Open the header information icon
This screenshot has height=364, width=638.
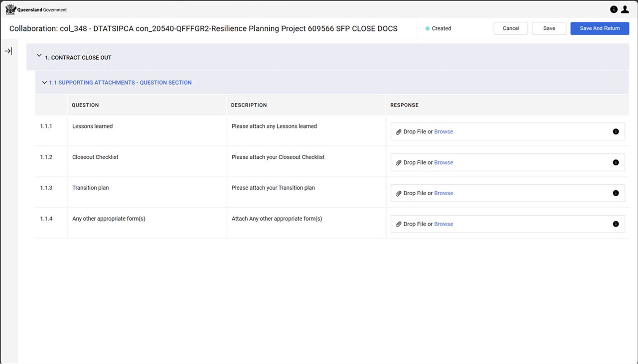[x=614, y=9]
